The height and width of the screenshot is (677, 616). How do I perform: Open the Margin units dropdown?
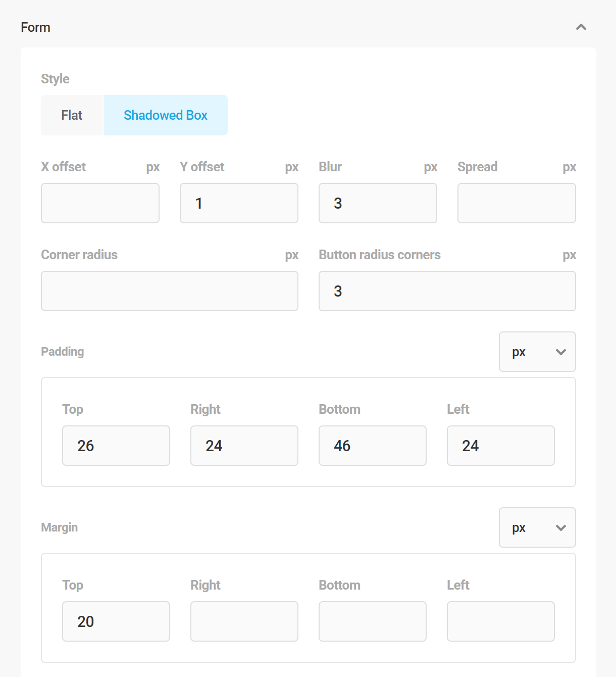point(537,527)
